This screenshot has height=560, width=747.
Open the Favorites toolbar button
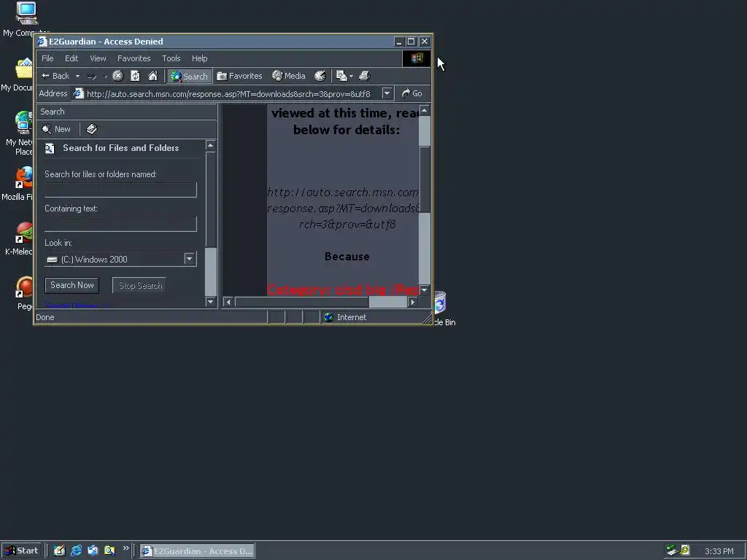[x=239, y=76]
